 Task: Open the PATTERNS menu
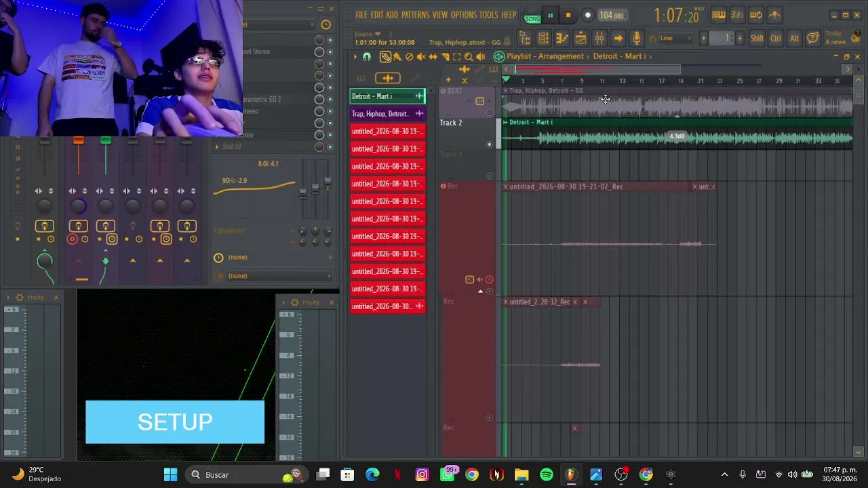click(415, 15)
